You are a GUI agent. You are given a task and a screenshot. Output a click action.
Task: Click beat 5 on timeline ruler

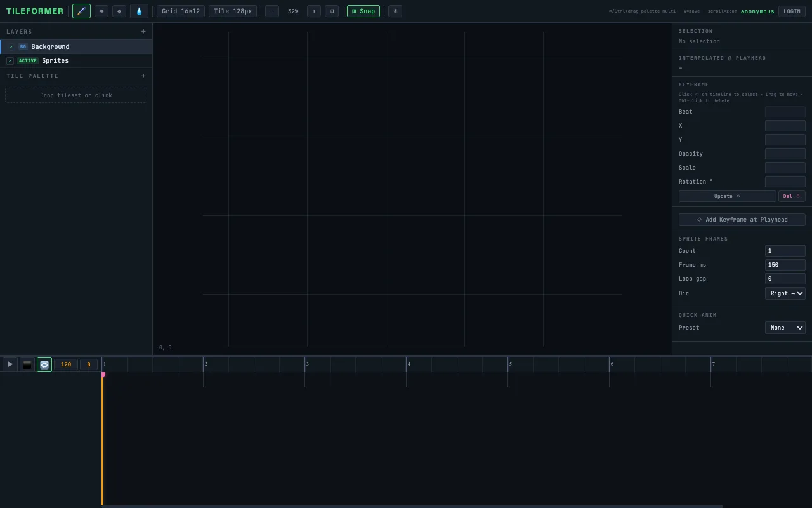tap(511, 364)
